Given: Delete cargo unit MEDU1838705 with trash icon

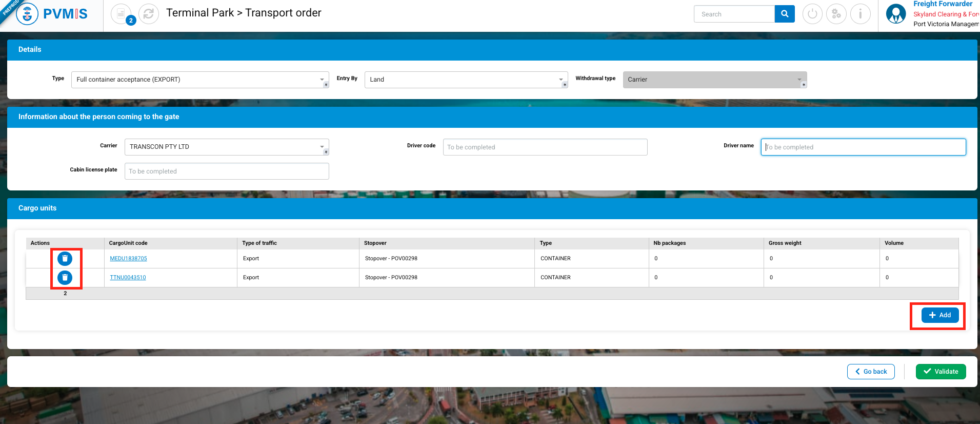Looking at the screenshot, I should coord(65,259).
